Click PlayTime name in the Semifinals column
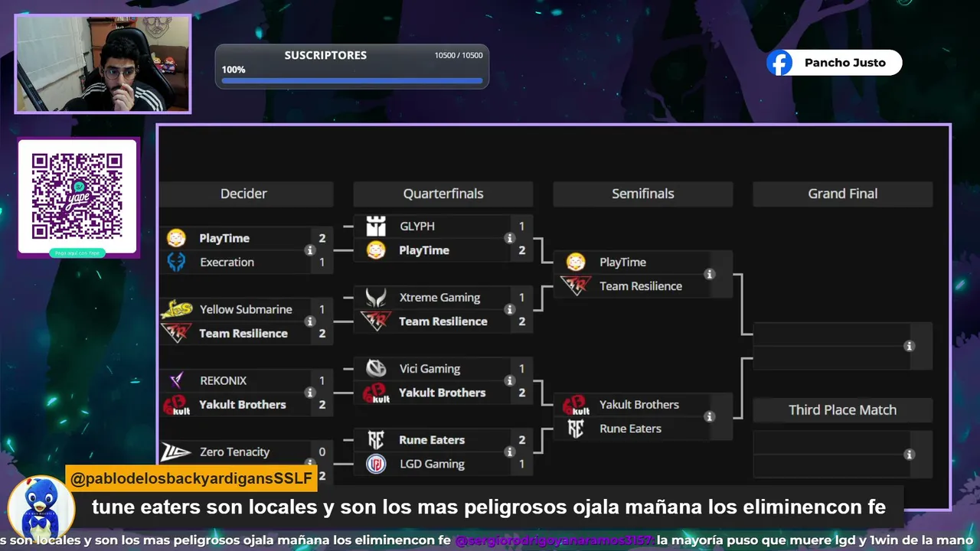 pyautogui.click(x=622, y=262)
